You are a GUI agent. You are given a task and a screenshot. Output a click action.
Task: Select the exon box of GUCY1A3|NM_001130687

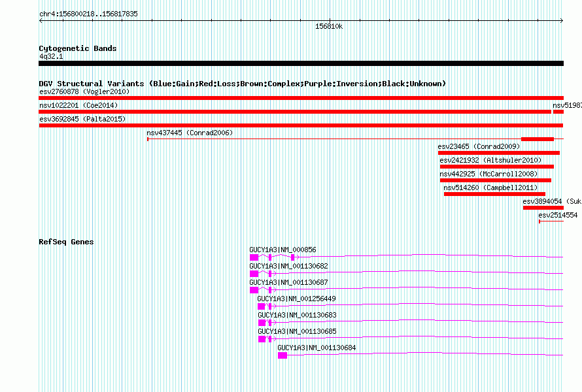click(254, 290)
